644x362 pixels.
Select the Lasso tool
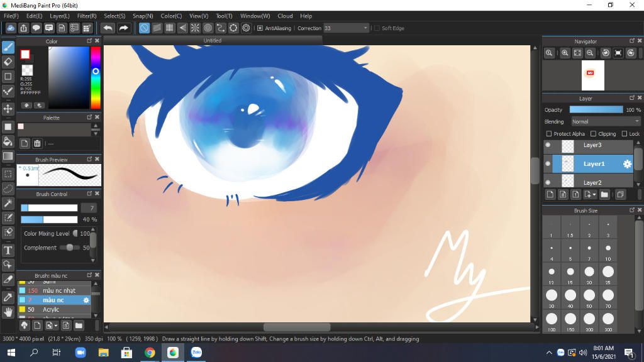[8, 189]
